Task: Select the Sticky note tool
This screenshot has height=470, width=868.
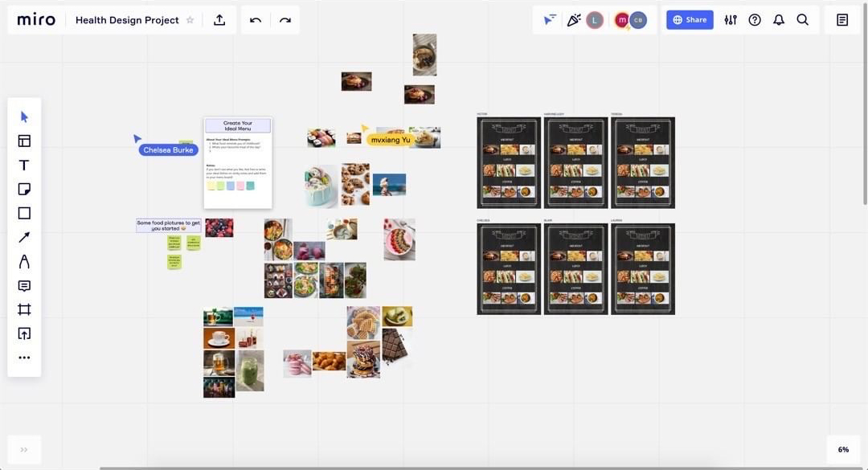Action: tap(24, 190)
